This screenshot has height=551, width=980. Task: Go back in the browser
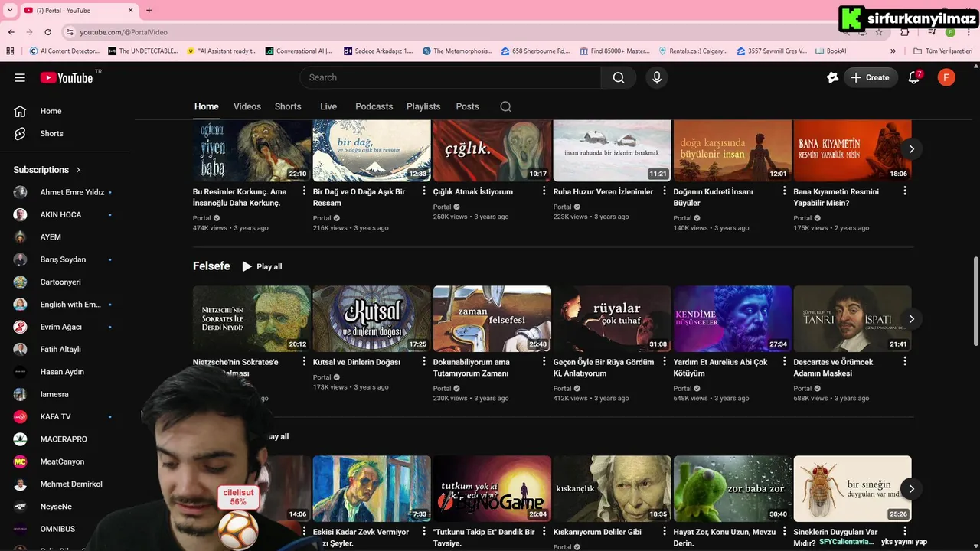pos(11,32)
